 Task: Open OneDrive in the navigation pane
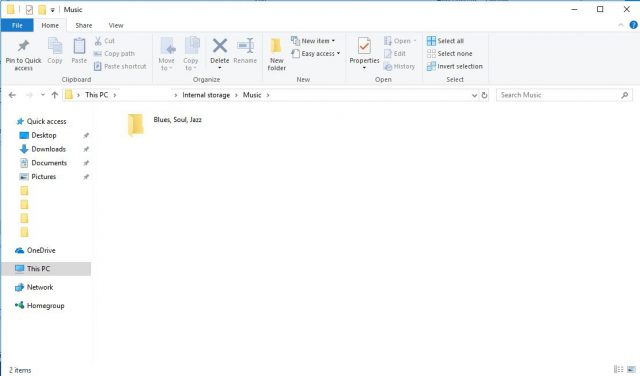point(35,250)
